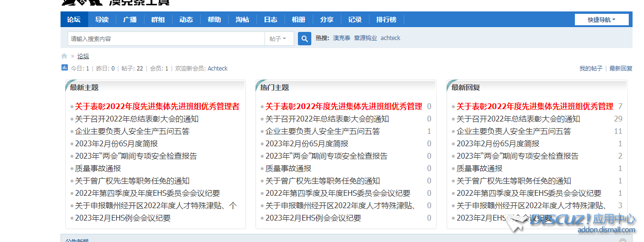Screen dimensions: 644x242
Task: Click reply count 11 in 最新回复
Action: point(618,131)
